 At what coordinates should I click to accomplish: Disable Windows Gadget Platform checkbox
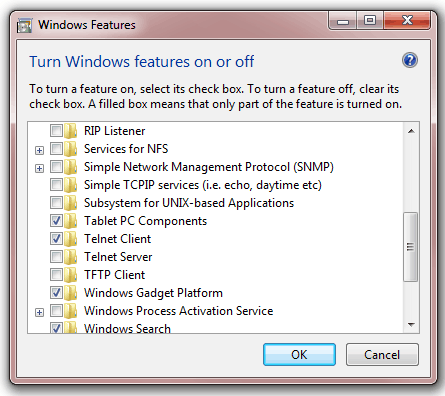(56, 292)
